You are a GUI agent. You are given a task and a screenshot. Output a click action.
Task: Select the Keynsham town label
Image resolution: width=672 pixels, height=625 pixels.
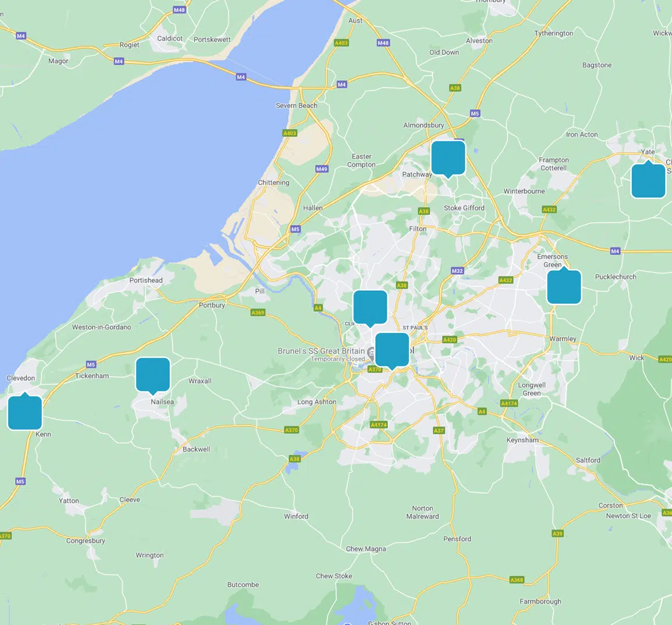point(522,440)
